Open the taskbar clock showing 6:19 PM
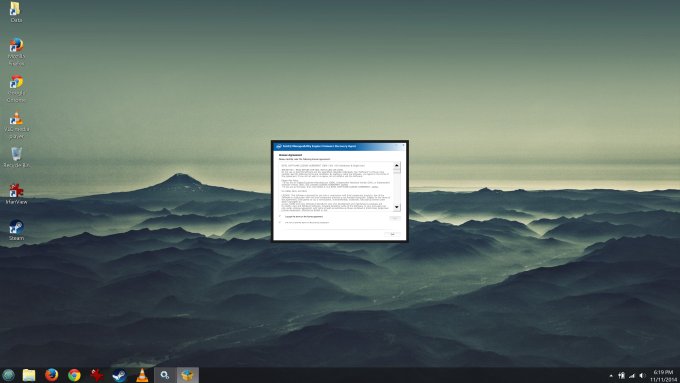Image resolution: width=680 pixels, height=383 pixels. (x=664, y=376)
